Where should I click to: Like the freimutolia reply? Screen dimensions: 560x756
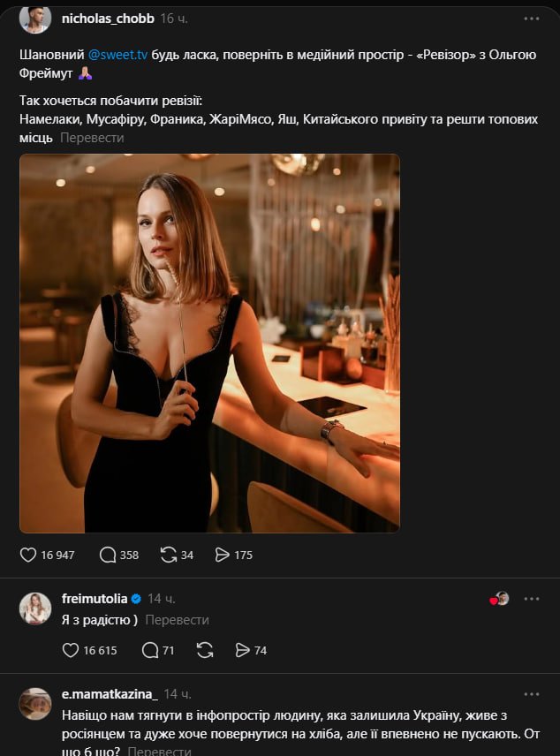pos(72,650)
